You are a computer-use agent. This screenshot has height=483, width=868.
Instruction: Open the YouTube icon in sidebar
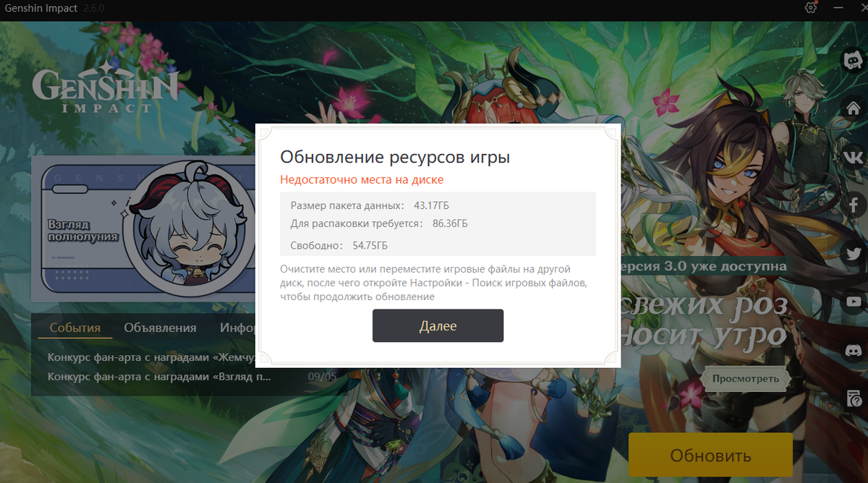point(854,302)
